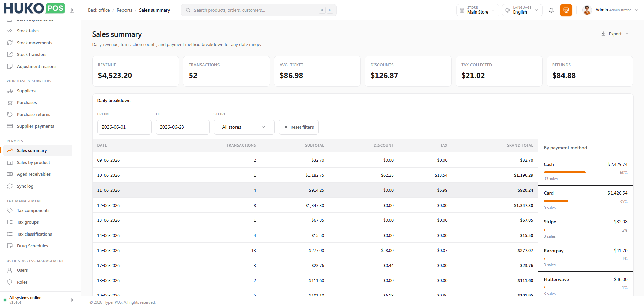Screen dimensions: 644x308
Task: Click the Tax components tag icon
Action: [10, 210]
